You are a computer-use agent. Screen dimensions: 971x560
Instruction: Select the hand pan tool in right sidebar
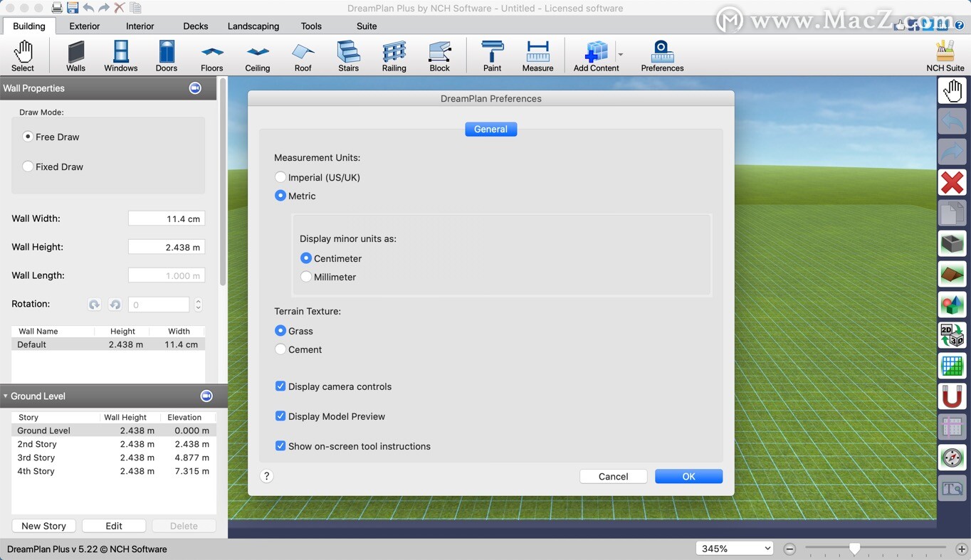coord(952,90)
